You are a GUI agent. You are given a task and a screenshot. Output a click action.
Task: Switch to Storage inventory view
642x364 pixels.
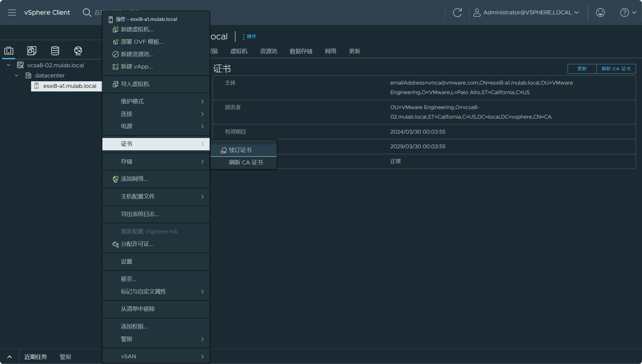(x=55, y=51)
